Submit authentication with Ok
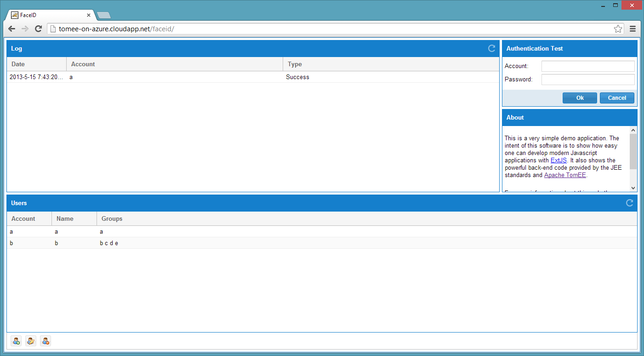Screen dimensions: 644x356 579,98
